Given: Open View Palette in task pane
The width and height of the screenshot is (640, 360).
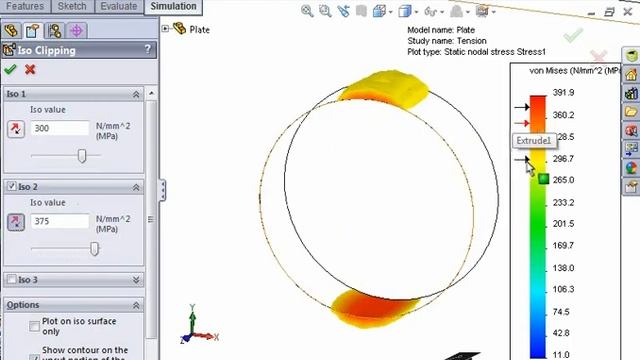Looking at the screenshot, I should pyautogui.click(x=631, y=149).
